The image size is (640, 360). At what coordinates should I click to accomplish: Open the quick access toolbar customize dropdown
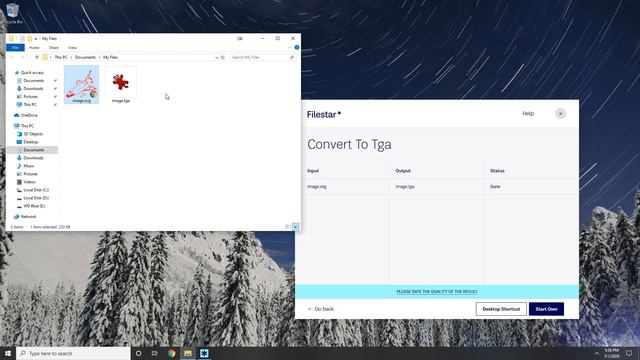[x=36, y=39]
